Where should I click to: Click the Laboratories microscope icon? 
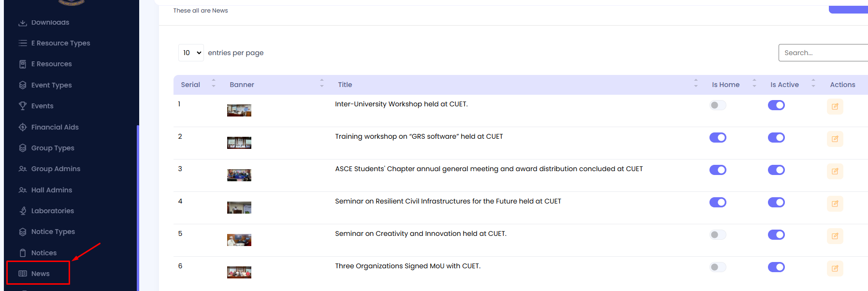coord(23,211)
